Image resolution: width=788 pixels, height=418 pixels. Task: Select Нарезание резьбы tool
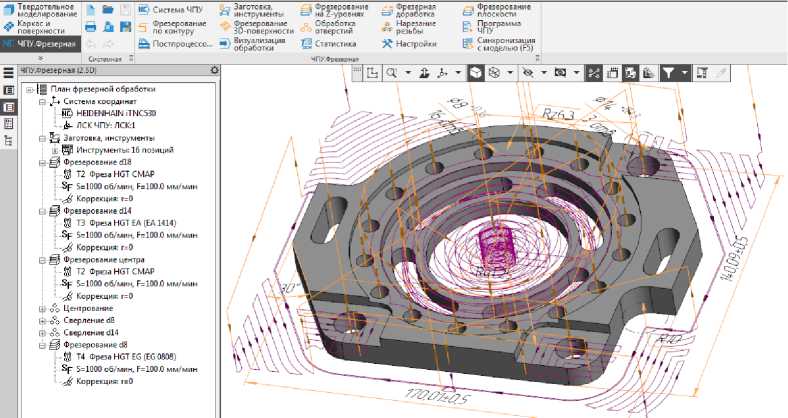coord(409,27)
